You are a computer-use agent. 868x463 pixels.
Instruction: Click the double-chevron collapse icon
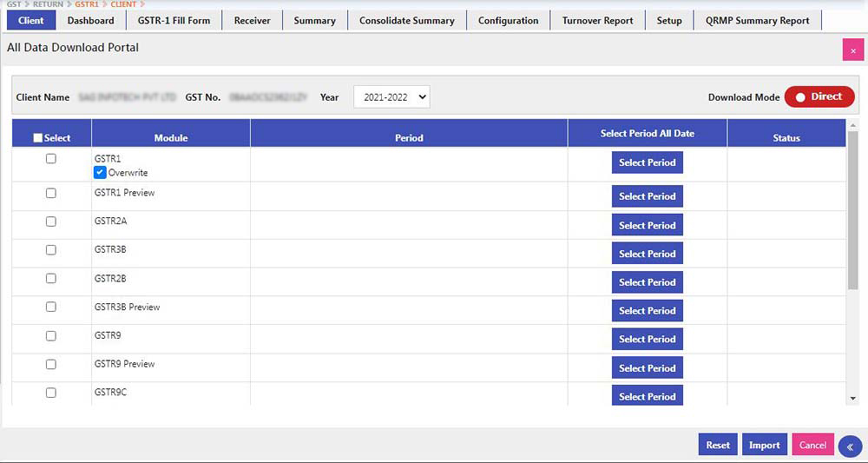click(x=850, y=446)
